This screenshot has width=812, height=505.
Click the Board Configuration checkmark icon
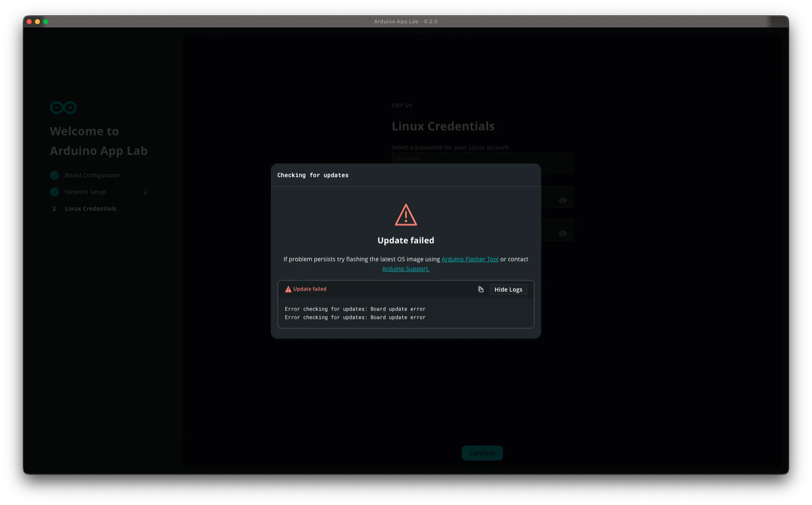54,175
